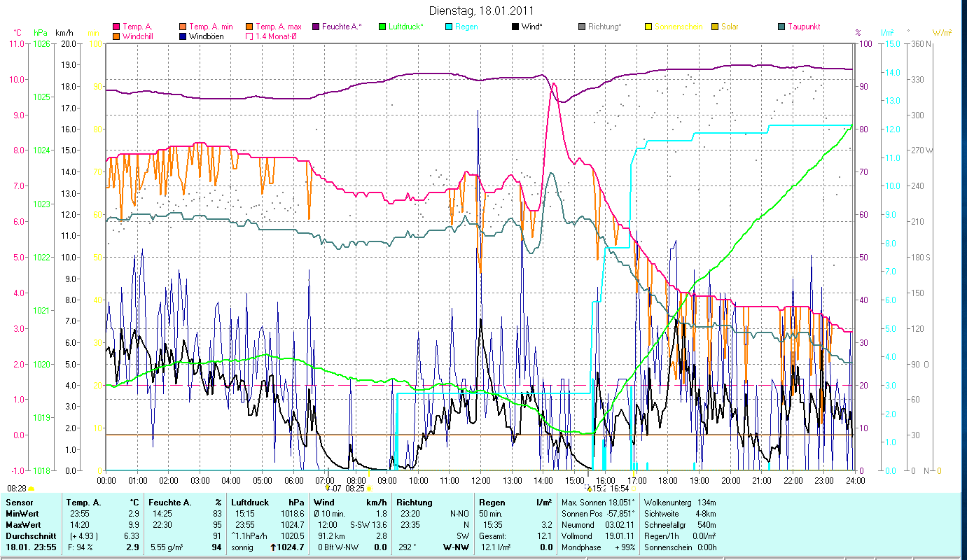Image resolution: width=967 pixels, height=560 pixels.
Task: Click the Luftdruck column header in table
Action: 249,503
